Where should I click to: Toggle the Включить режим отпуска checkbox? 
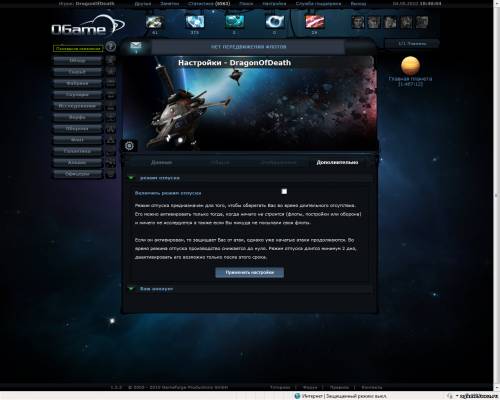click(x=284, y=191)
